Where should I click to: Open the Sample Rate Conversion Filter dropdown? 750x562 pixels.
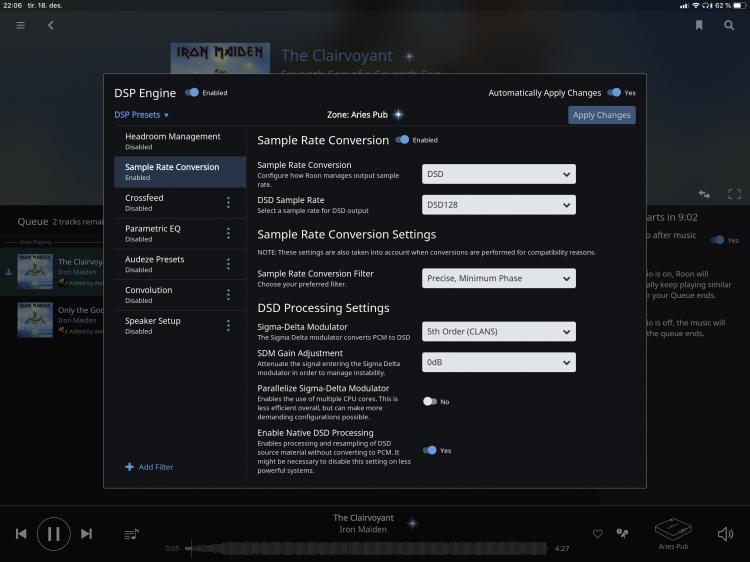[498, 278]
